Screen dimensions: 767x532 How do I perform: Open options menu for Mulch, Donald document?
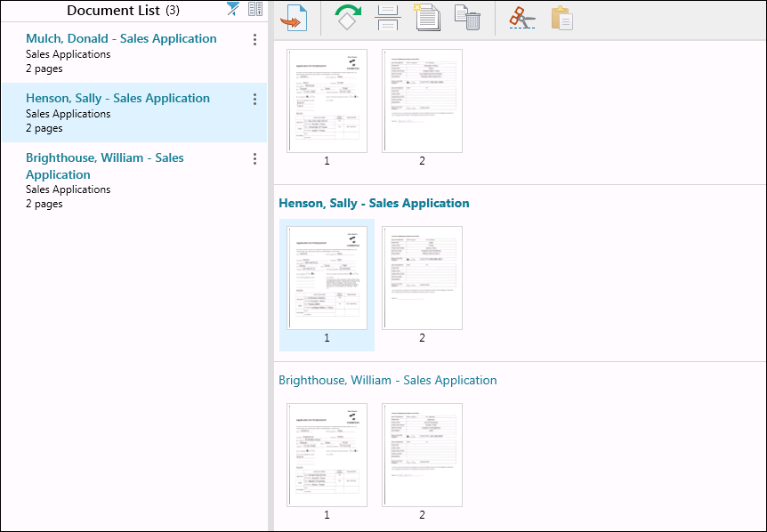click(255, 39)
